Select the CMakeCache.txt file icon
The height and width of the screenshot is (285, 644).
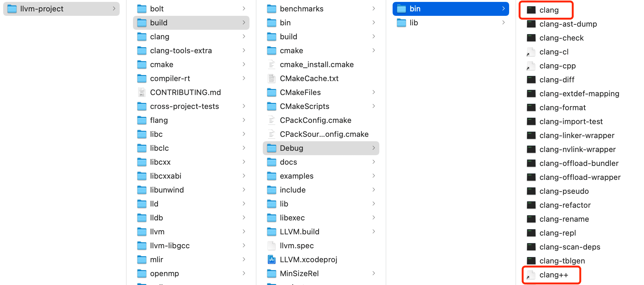(272, 79)
